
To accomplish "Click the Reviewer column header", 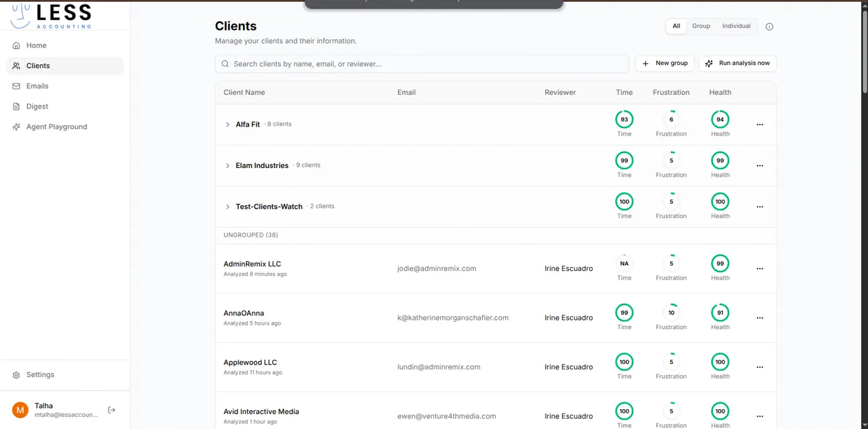I will (x=560, y=92).
